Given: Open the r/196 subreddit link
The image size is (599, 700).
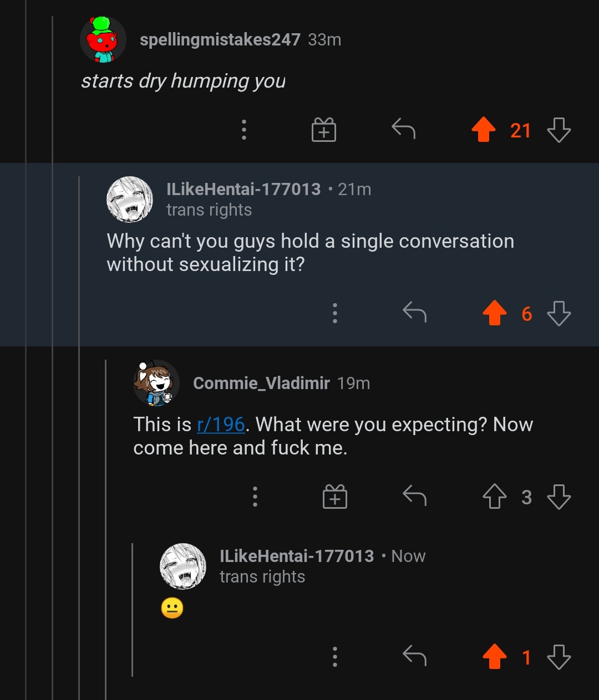Looking at the screenshot, I should coord(221,425).
